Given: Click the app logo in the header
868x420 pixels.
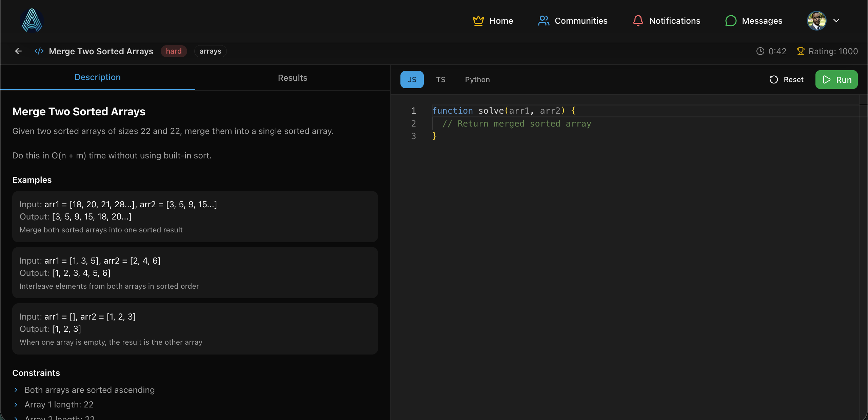Looking at the screenshot, I should click(x=32, y=21).
